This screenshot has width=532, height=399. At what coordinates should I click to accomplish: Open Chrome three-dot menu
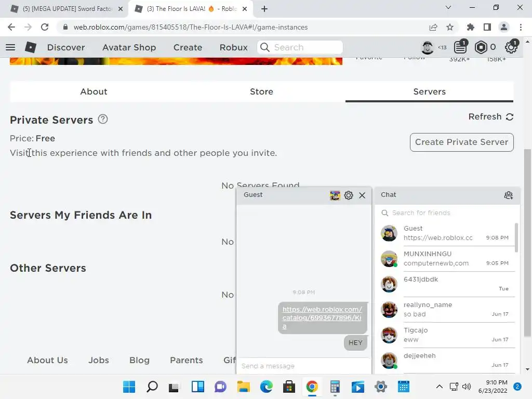coord(521,27)
